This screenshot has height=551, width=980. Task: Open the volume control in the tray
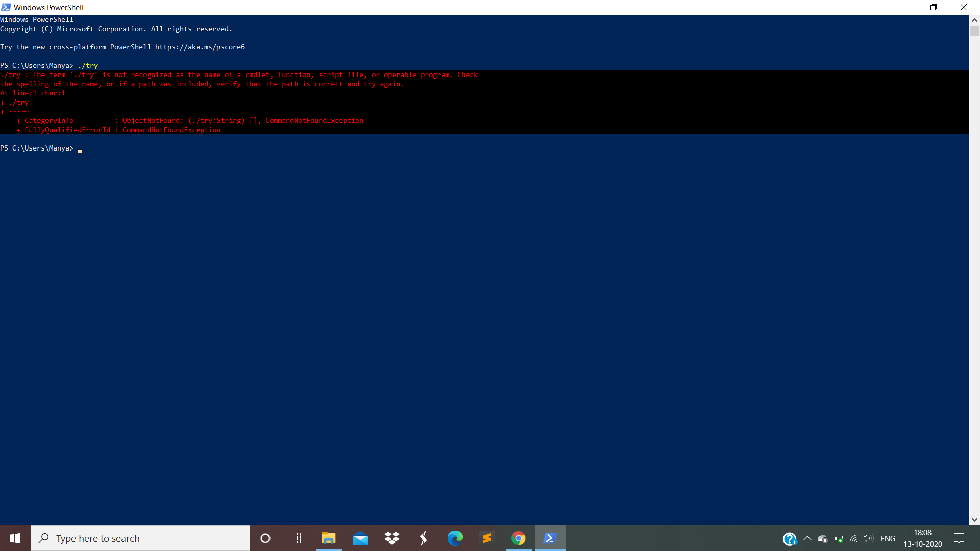pyautogui.click(x=868, y=538)
